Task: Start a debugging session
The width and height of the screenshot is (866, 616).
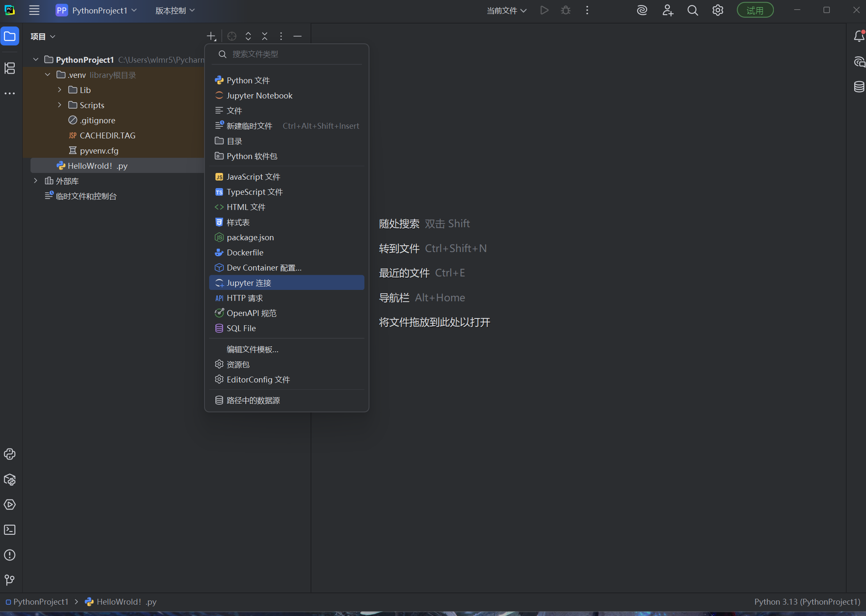Action: [x=566, y=10]
